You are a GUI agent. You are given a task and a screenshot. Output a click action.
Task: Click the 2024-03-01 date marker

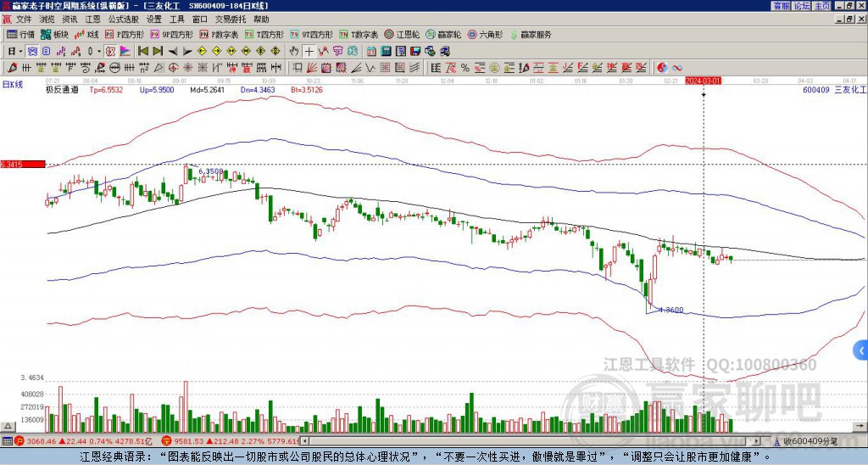704,81
